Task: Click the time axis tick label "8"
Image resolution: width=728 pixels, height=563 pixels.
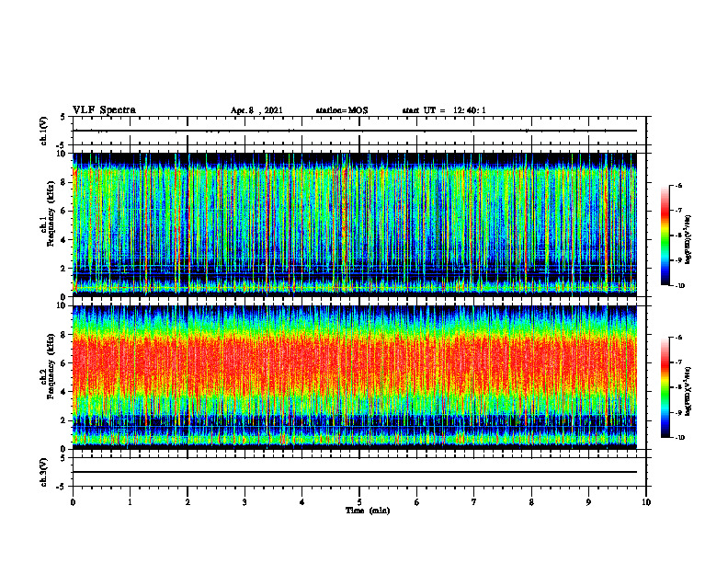Action: 531,502
